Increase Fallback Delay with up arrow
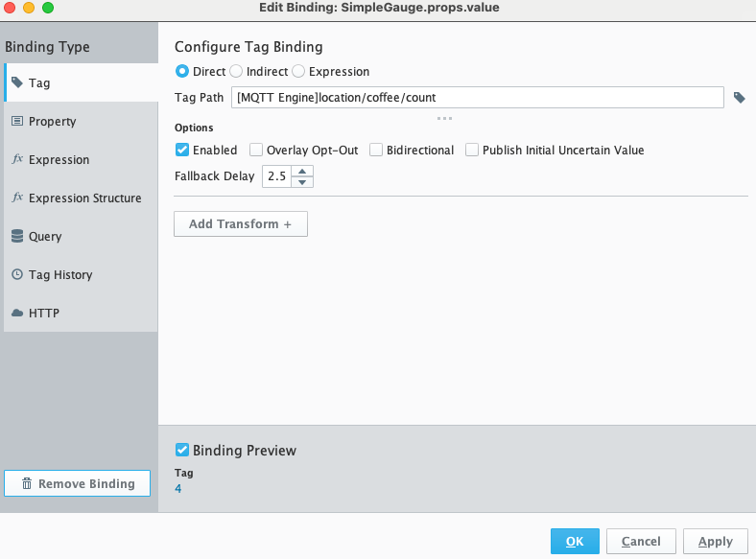 point(302,171)
